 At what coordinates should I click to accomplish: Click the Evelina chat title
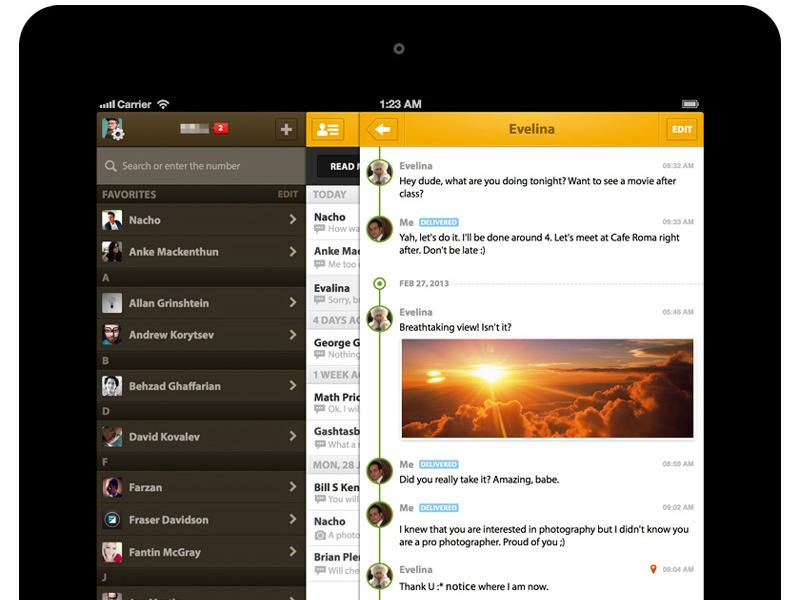(531, 129)
